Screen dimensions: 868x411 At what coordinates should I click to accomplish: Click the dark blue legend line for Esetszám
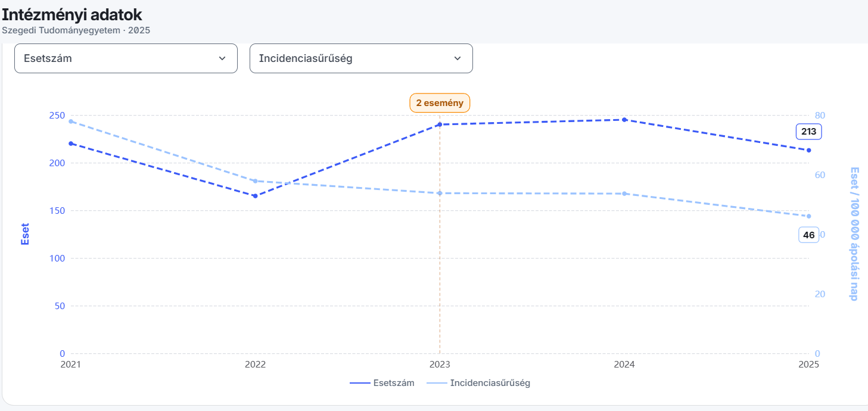point(359,383)
